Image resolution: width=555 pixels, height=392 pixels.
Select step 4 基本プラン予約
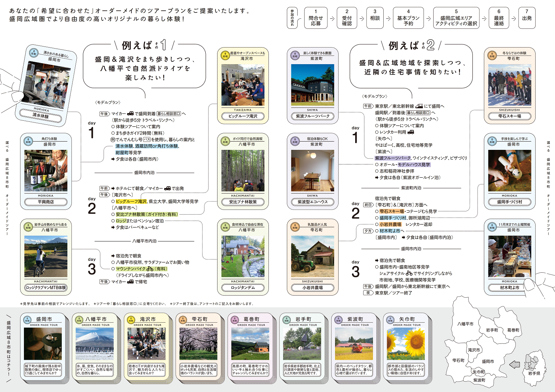coord(408,18)
